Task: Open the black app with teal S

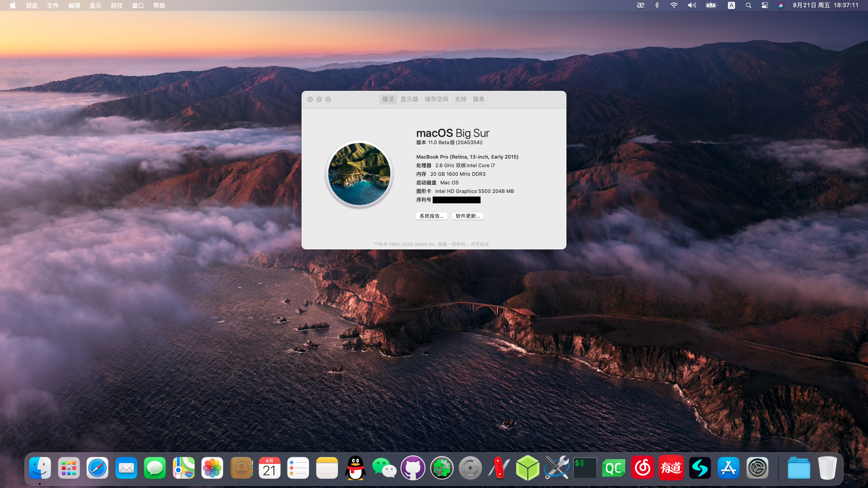Action: 700,468
